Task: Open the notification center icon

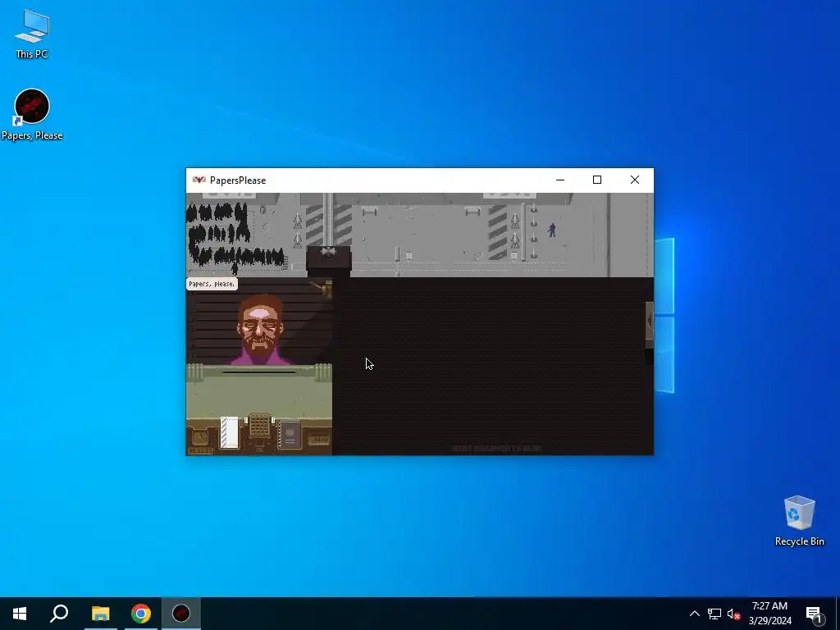Action: pyautogui.click(x=814, y=614)
